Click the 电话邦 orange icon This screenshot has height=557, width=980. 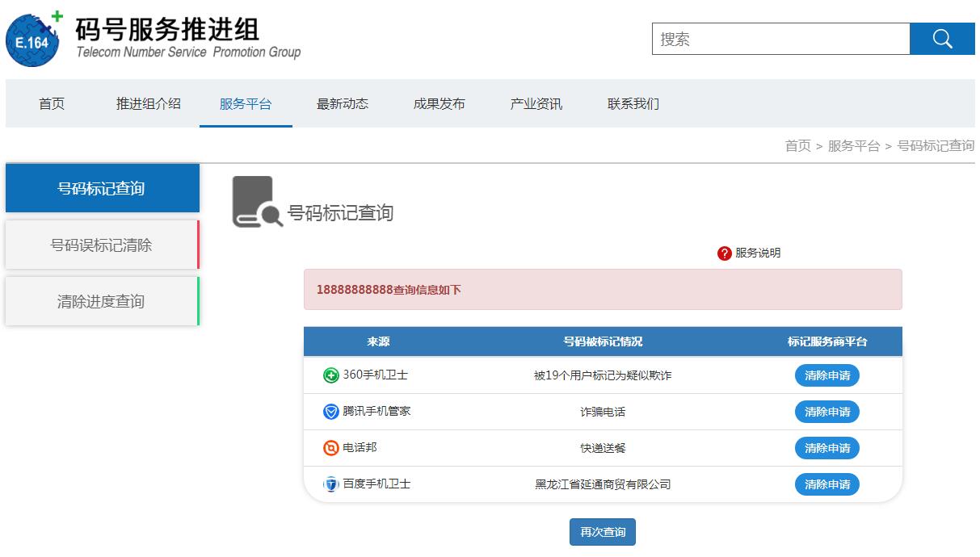pos(330,448)
